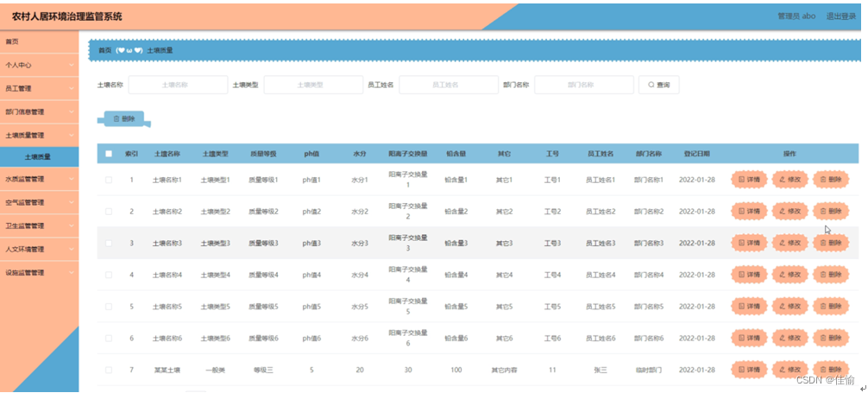The height and width of the screenshot is (393, 868).
Task: Click the cell 临时部门
Action: pos(649,370)
